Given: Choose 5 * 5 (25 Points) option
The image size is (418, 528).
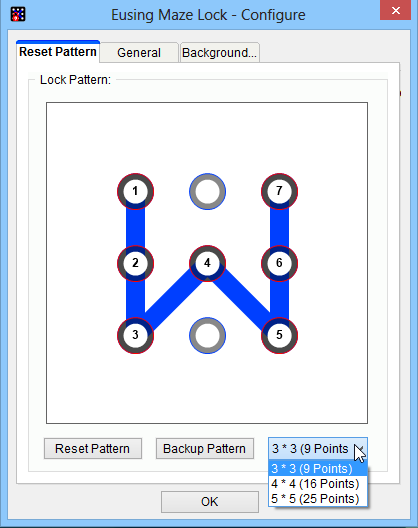Looking at the screenshot, I should (318, 499).
